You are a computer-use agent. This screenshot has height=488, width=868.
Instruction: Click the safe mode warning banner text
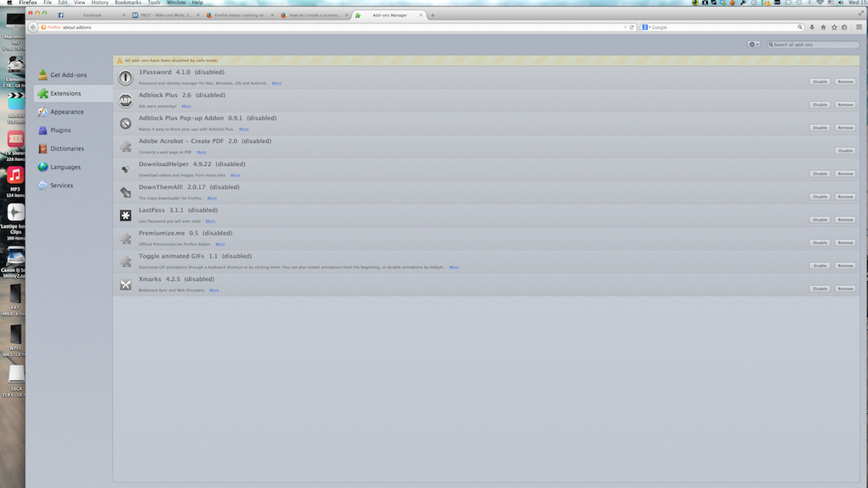tap(171, 60)
